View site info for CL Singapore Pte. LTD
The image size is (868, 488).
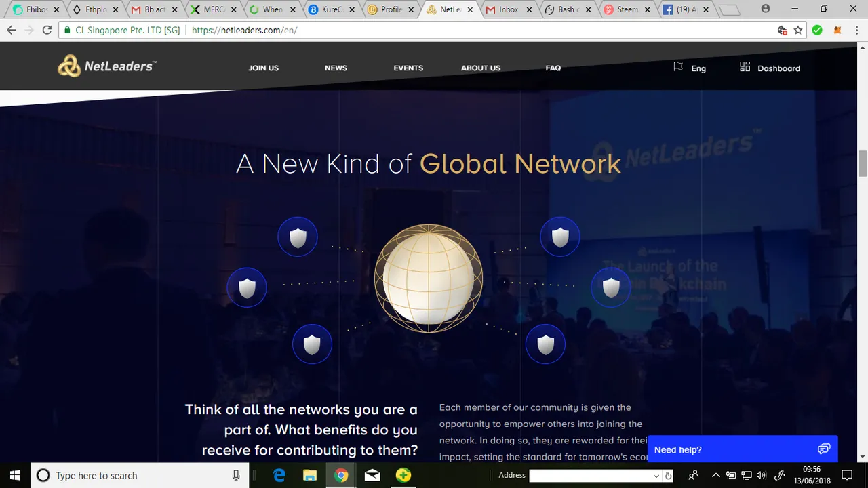[121, 30]
